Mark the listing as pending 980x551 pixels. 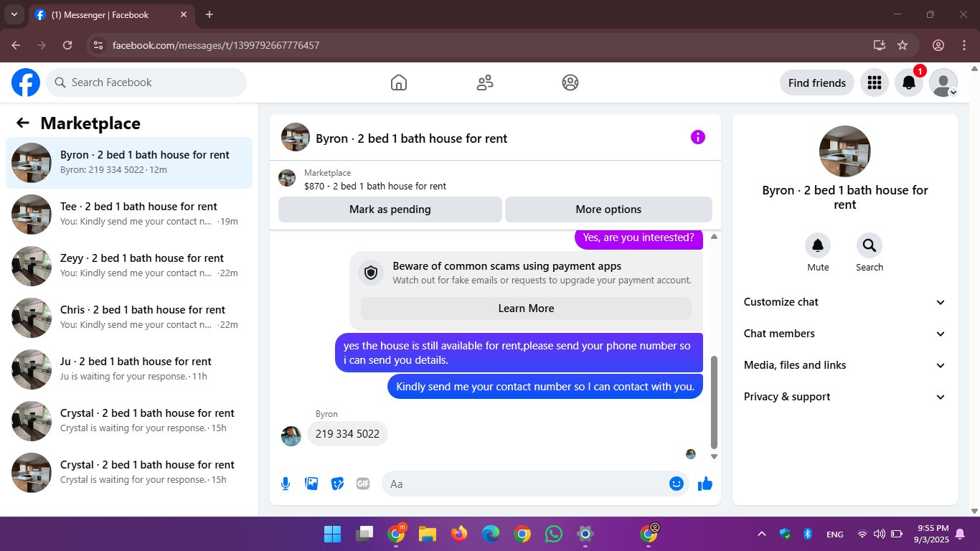[x=390, y=209]
